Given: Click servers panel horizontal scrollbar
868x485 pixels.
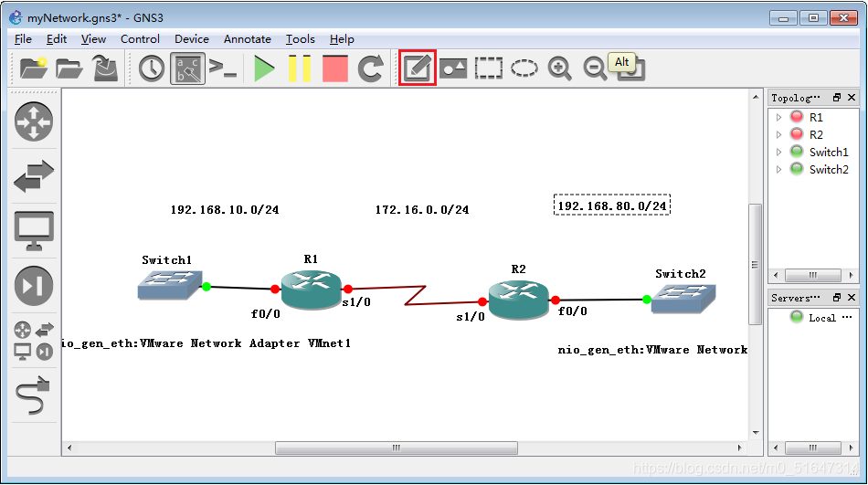Looking at the screenshot, I should tap(812, 448).
